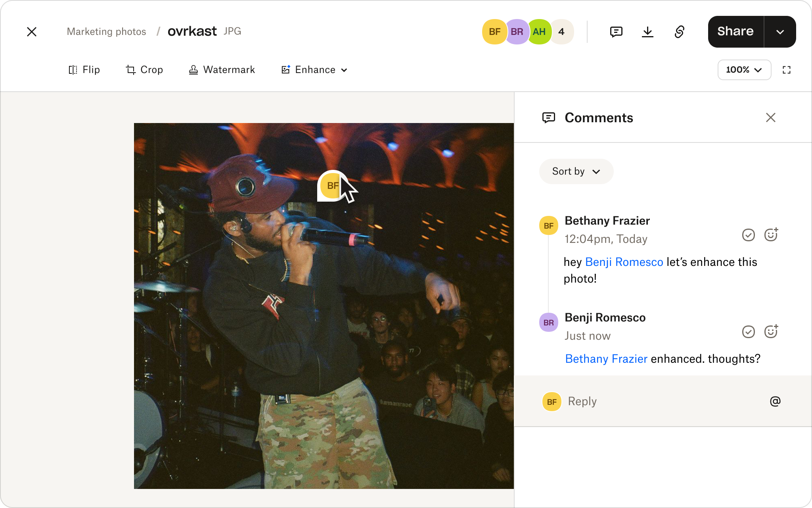Open the 100% zoom level dropdown
Screen dimensions: 812x508
[744, 69]
